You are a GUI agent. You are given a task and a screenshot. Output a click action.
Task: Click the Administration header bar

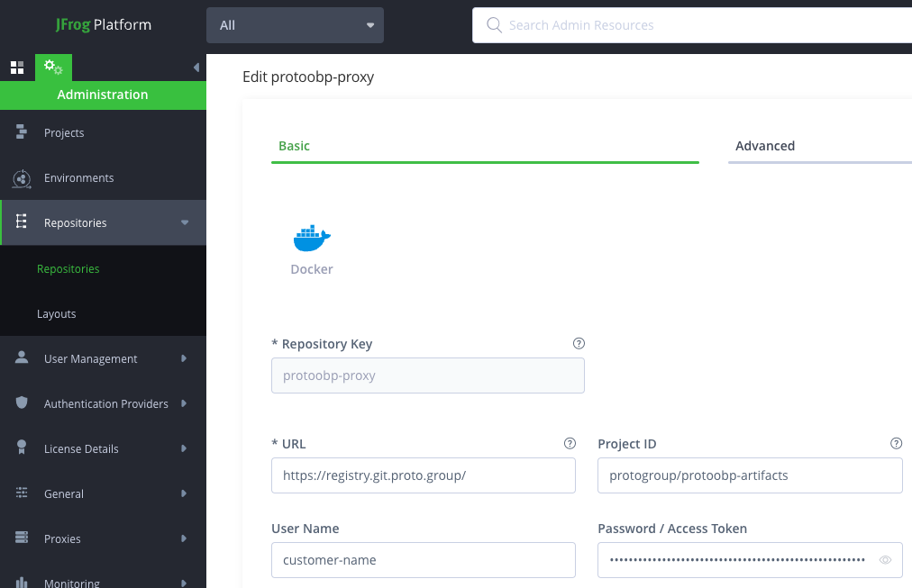[103, 95]
